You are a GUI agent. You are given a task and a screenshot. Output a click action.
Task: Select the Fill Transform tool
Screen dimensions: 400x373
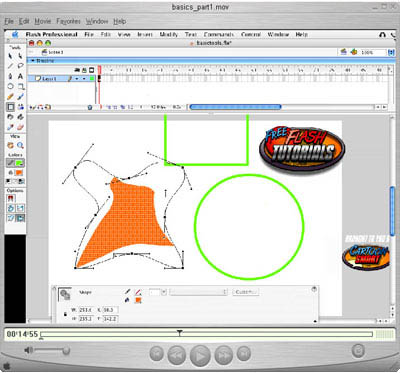20,107
